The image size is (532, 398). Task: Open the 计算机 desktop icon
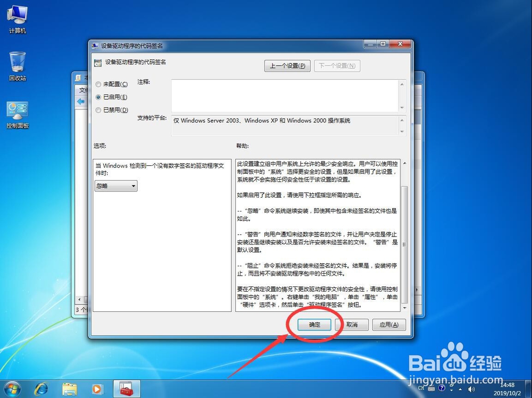[x=18, y=19]
